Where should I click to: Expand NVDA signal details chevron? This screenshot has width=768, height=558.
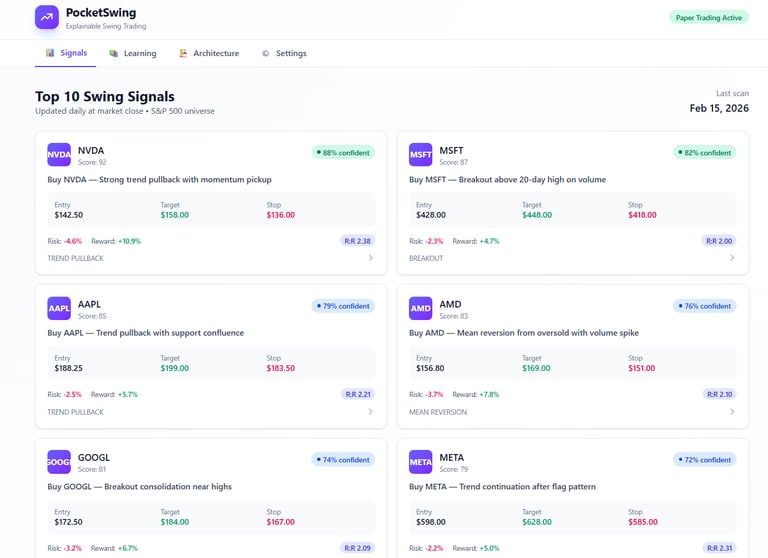coord(370,258)
